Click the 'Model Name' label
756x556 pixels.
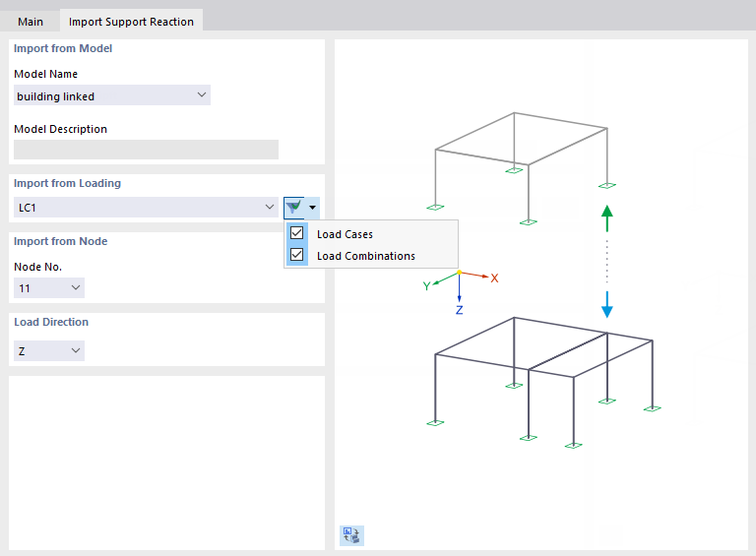[46, 74]
